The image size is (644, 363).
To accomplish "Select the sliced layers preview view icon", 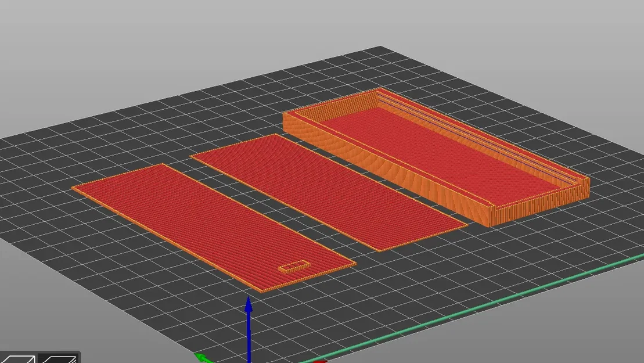I will tap(59, 358).
